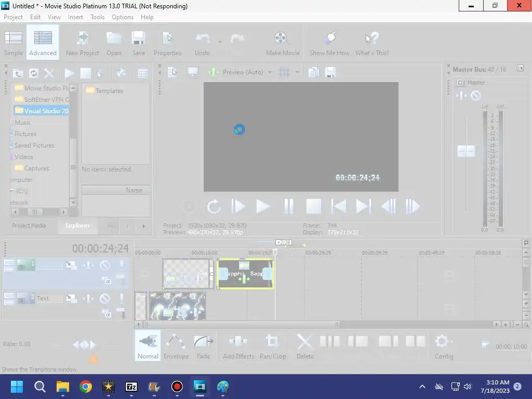Switch to Advanced editing mode
This screenshot has height=399, width=532.
click(43, 43)
